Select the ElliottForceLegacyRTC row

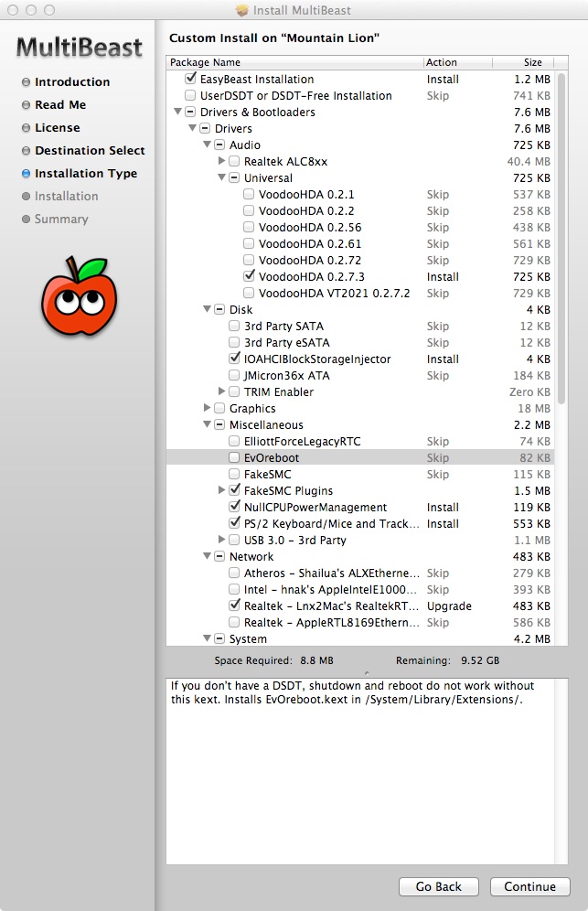tap(359, 442)
